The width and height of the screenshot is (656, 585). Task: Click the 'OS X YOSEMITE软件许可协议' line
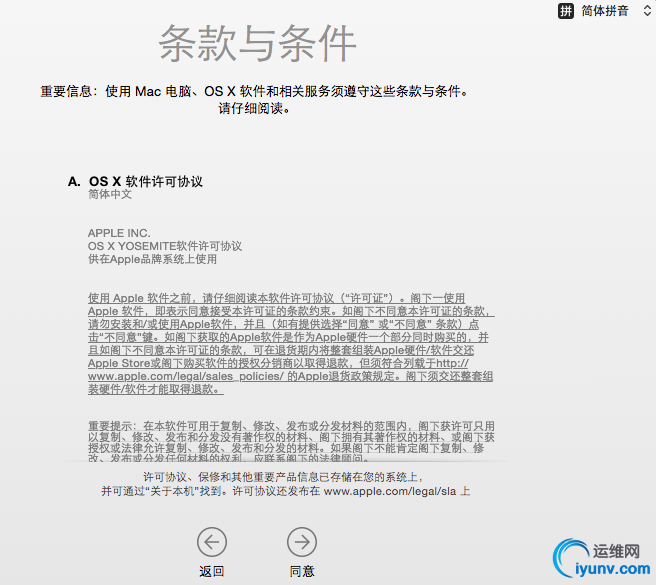[x=165, y=246]
